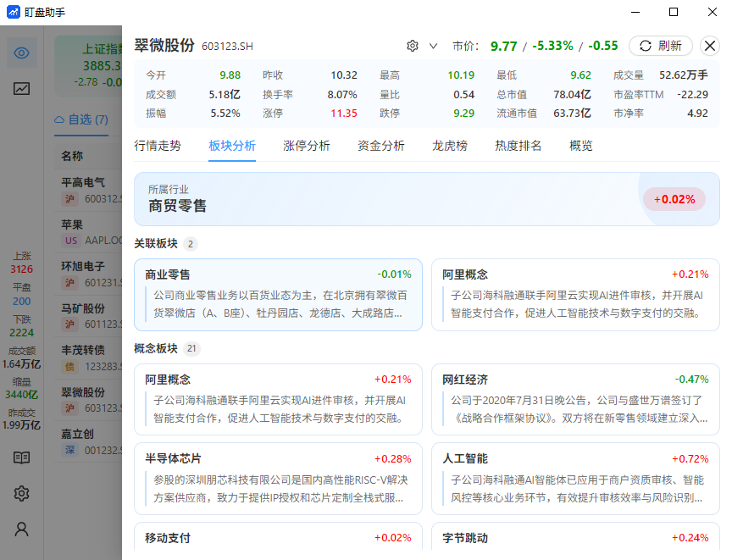Open the 半导体芯片 concept card
Screen dimensions: 732x560
coord(278,479)
